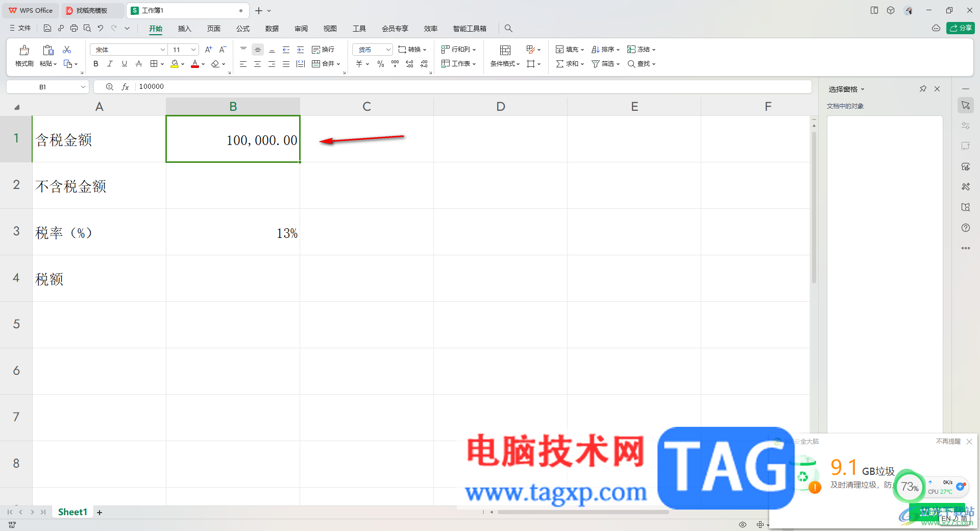Open the font size 11 dropdown
The image size is (980, 531).
(x=193, y=50)
